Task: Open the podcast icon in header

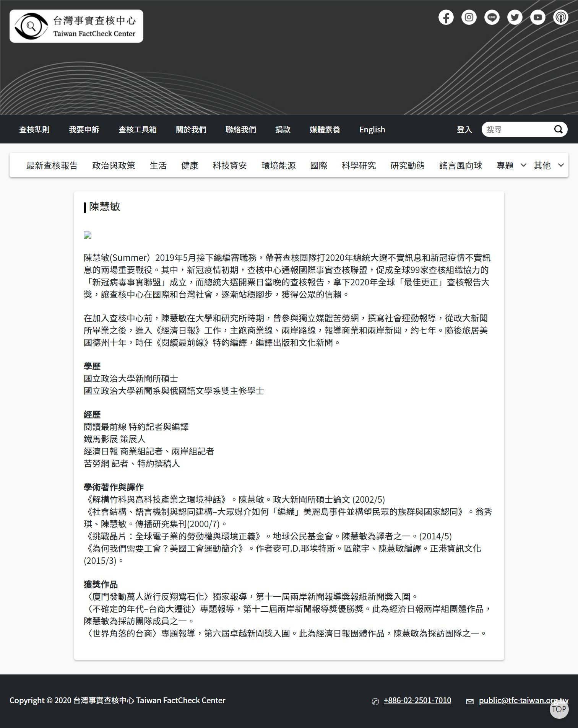Action: tap(560, 17)
